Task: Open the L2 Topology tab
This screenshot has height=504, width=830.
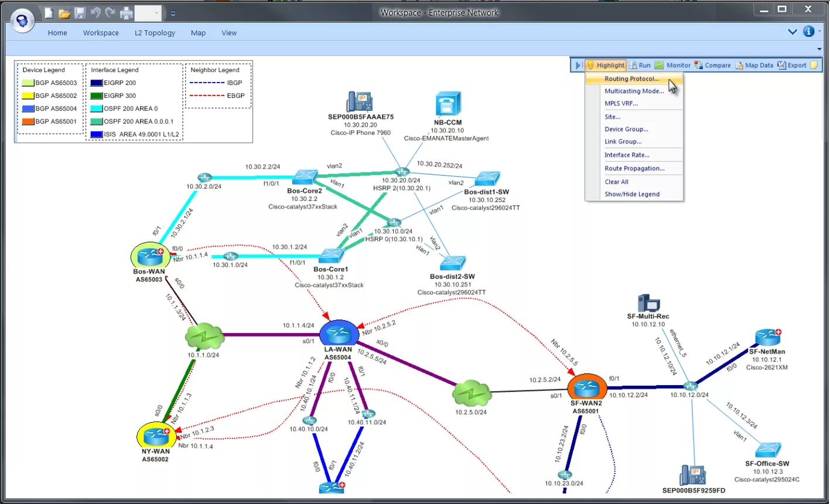Action: coord(155,33)
